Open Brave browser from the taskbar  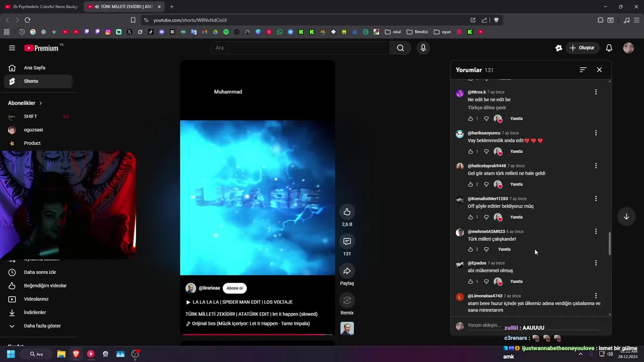click(x=76, y=354)
